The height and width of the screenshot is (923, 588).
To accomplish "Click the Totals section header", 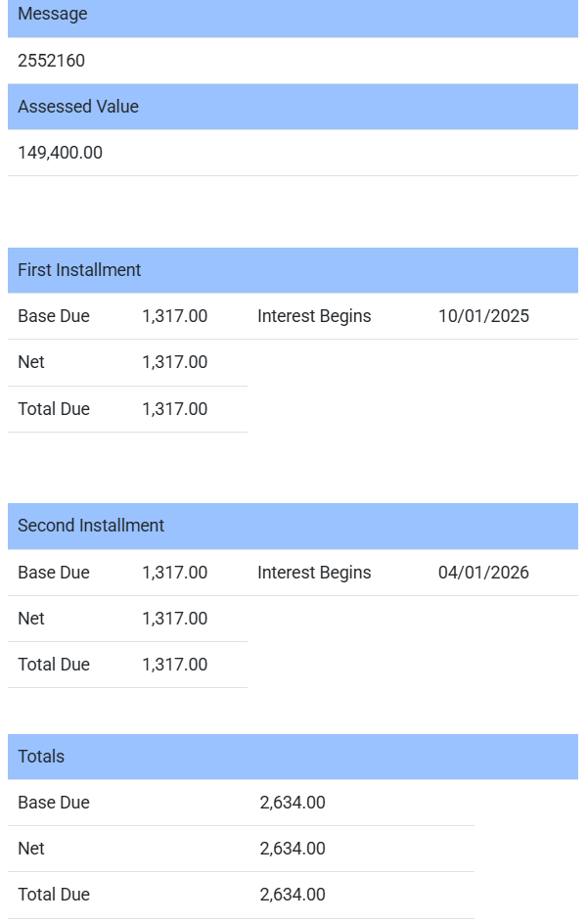I will point(41,757).
